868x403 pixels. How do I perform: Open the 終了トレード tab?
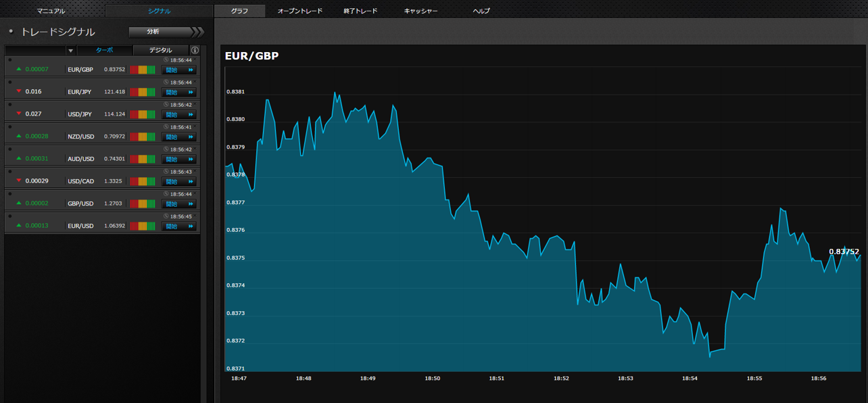click(x=361, y=11)
